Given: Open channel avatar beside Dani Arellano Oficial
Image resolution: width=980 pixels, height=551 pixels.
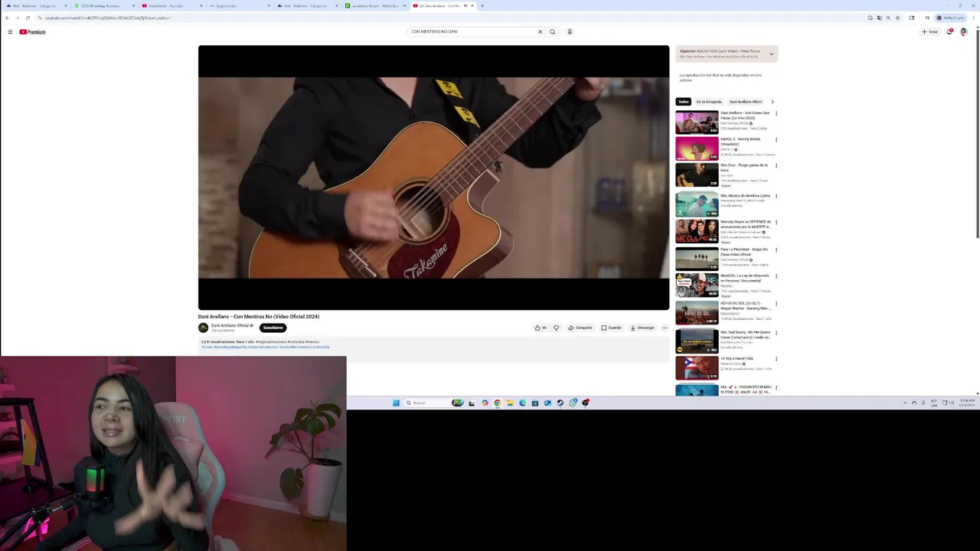Looking at the screenshot, I should click(203, 328).
